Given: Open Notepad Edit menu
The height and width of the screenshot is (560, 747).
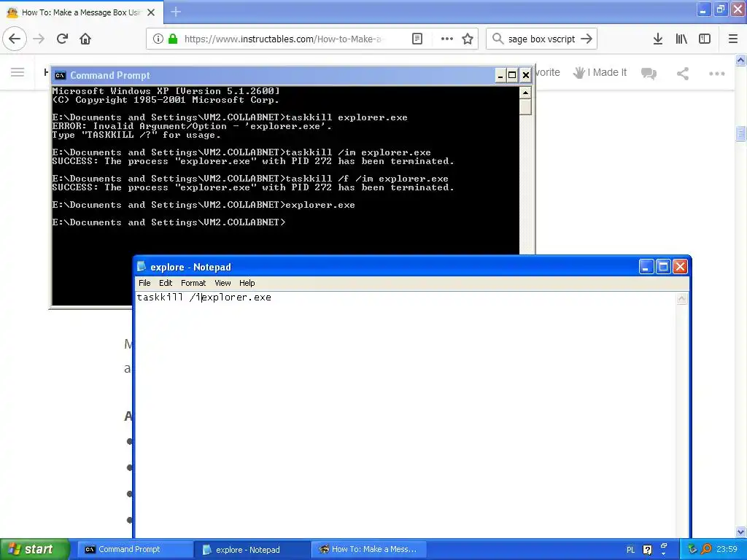Looking at the screenshot, I should tap(166, 283).
